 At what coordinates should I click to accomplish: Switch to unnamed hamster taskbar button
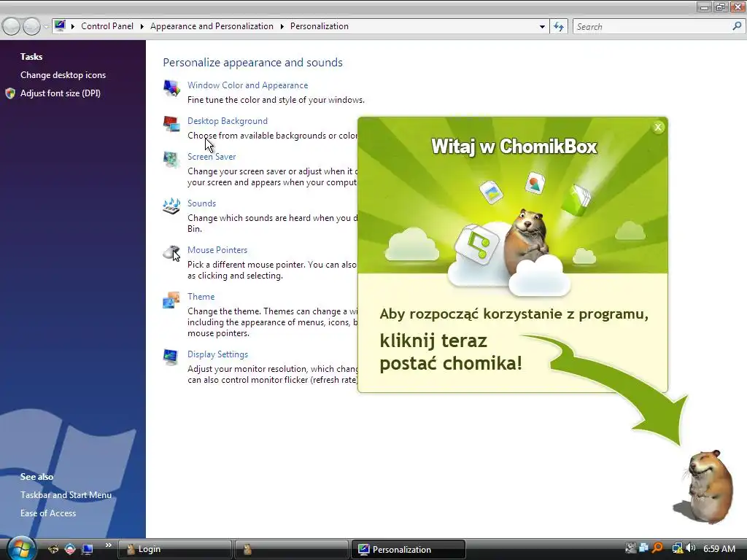coord(292,549)
